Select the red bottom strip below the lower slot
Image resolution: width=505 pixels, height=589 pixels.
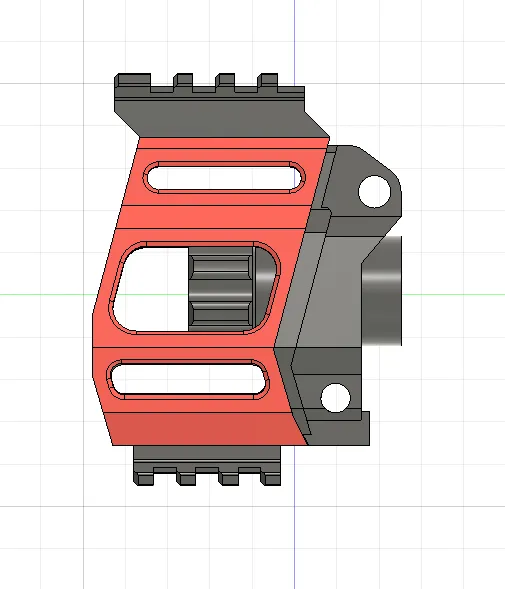tap(205, 429)
